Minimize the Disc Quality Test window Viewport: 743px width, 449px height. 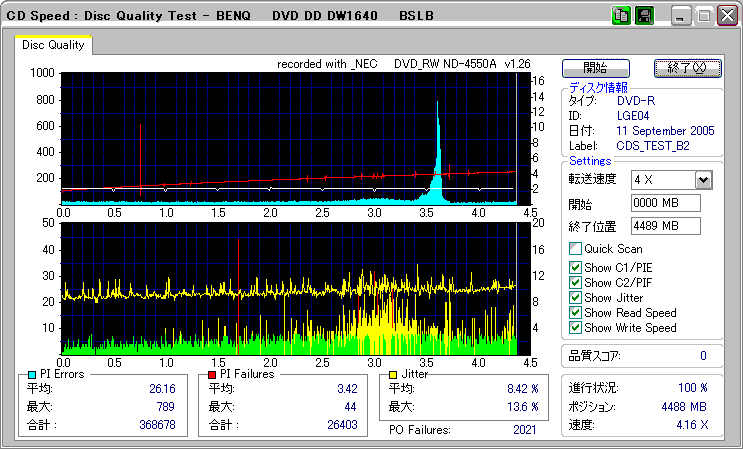[681, 17]
